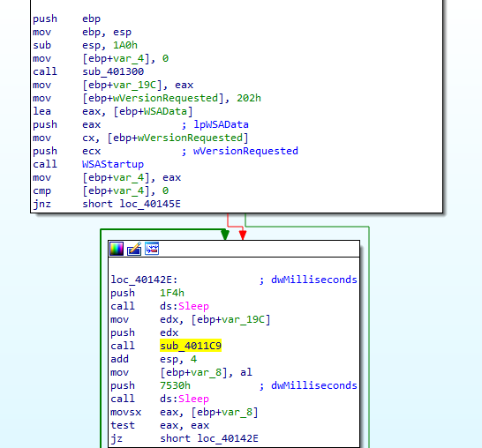This screenshot has width=482, height=448.
Task: Click the node color picker icon
Action: coord(117,249)
